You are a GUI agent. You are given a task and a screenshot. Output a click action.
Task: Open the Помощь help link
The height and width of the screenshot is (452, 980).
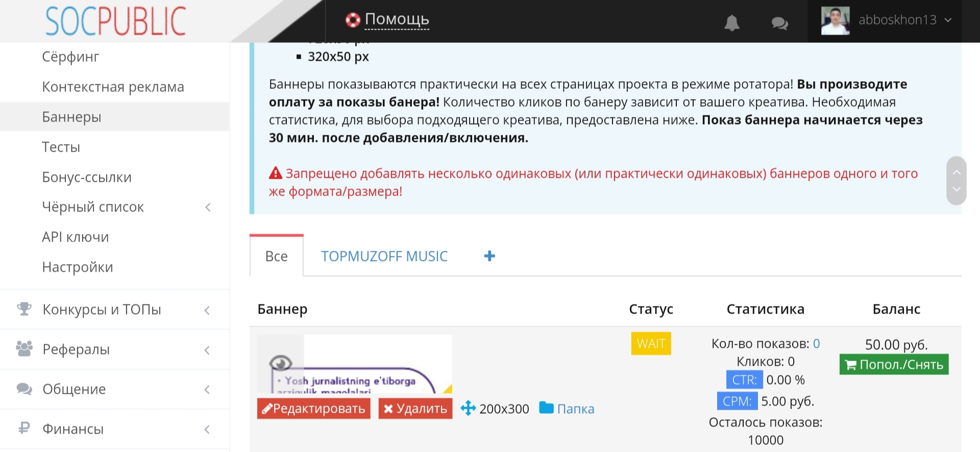click(396, 19)
